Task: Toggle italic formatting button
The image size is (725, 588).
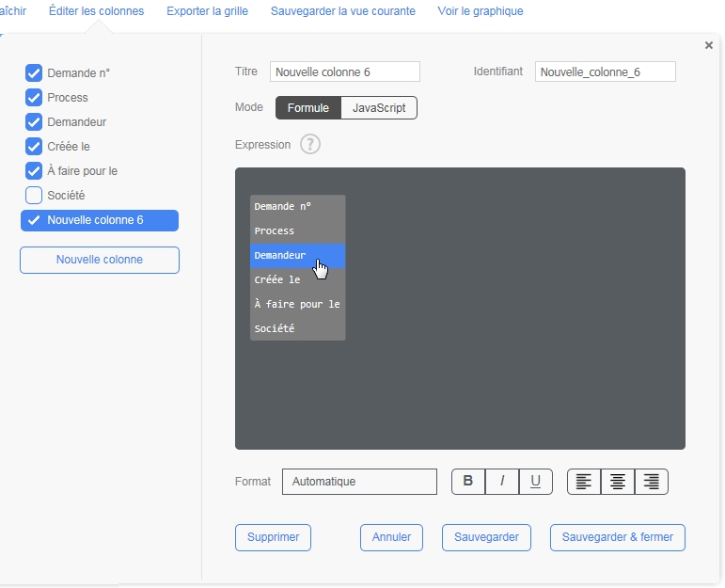Action: [x=502, y=482]
